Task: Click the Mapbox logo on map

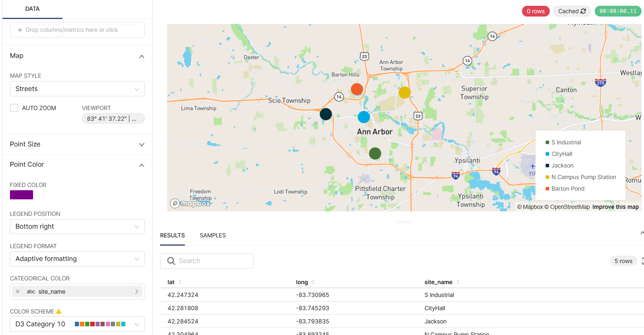Action: tap(190, 203)
